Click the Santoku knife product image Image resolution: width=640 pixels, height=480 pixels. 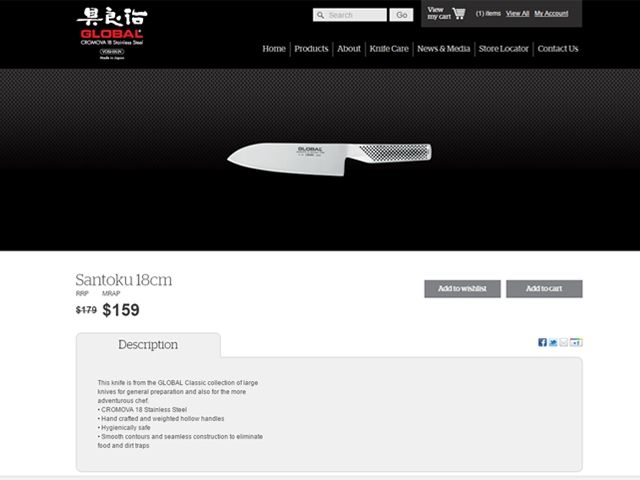[x=329, y=159]
